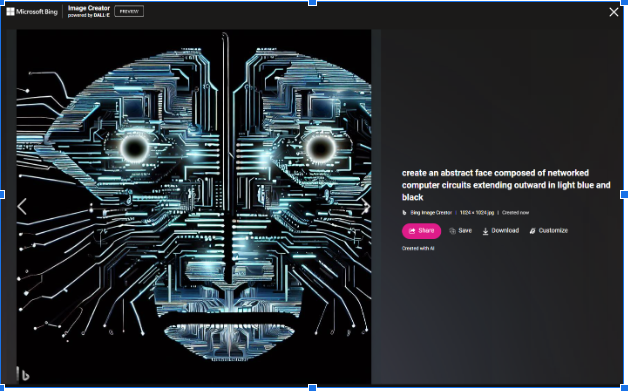Click the Microsoft Bing logo

pos(32,12)
